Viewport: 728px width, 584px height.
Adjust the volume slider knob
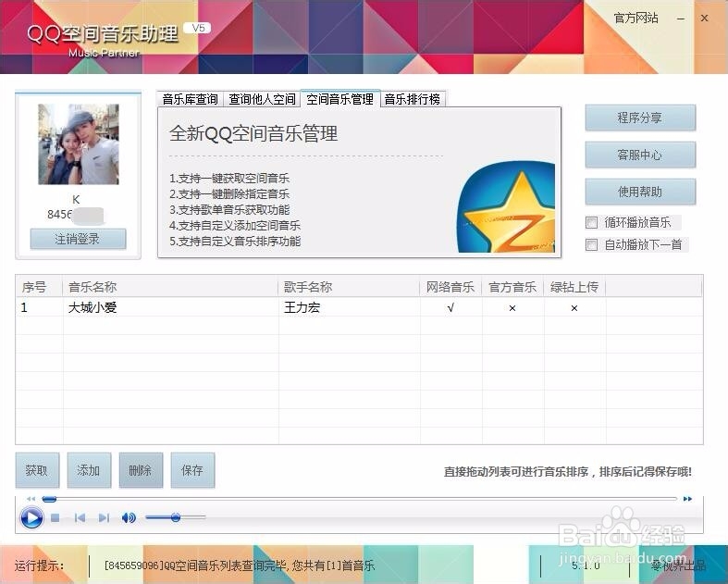click(176, 517)
